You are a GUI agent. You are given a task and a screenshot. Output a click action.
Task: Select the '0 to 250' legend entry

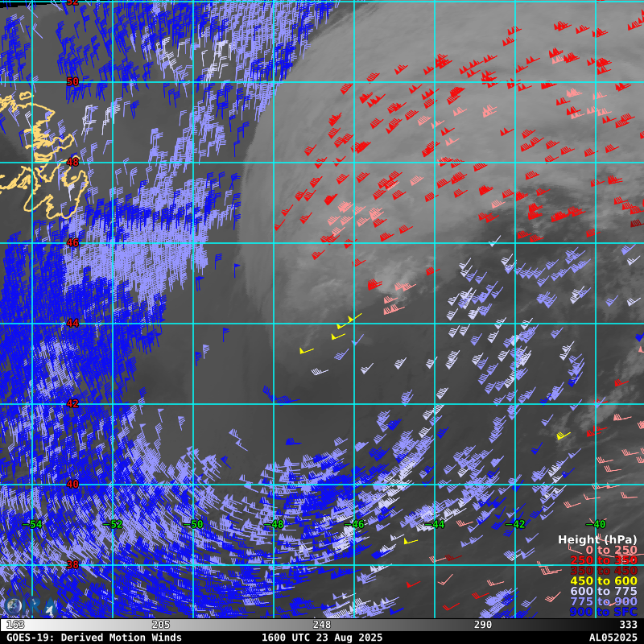pyautogui.click(x=611, y=550)
